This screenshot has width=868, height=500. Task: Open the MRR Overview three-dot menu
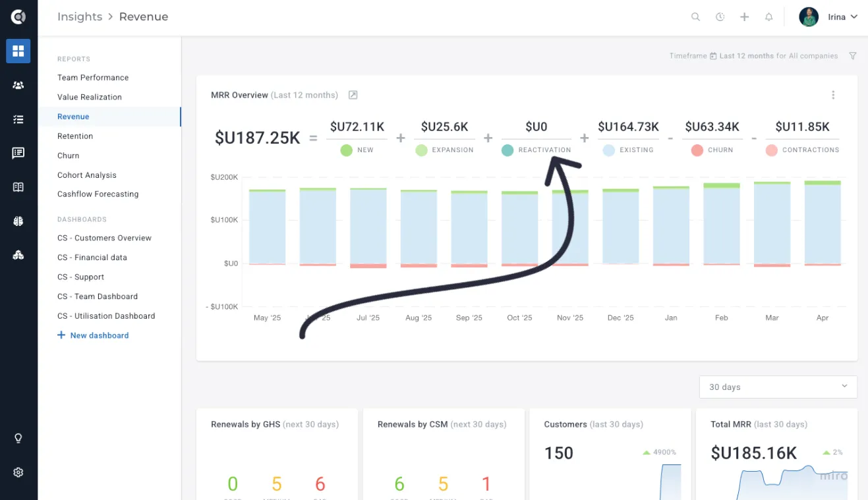(833, 95)
